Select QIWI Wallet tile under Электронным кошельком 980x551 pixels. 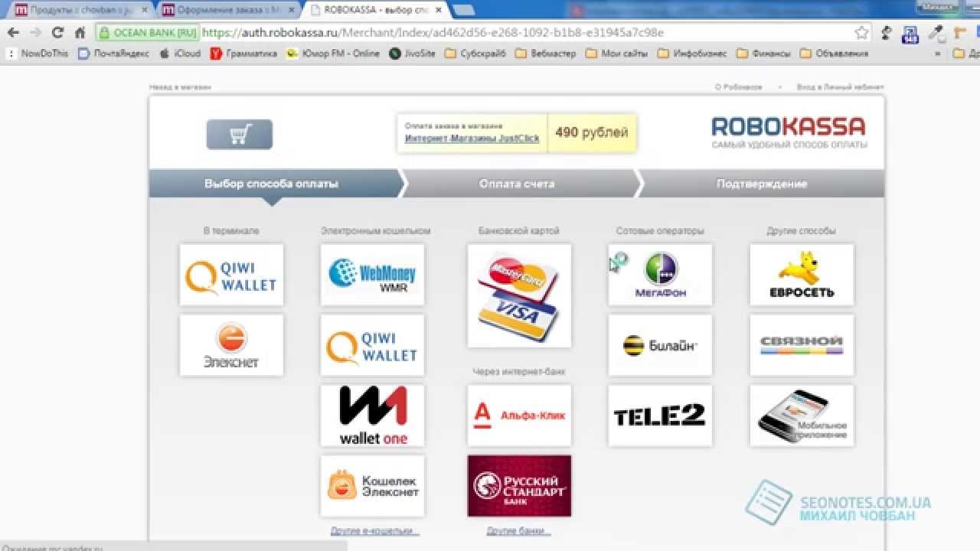pos(372,345)
